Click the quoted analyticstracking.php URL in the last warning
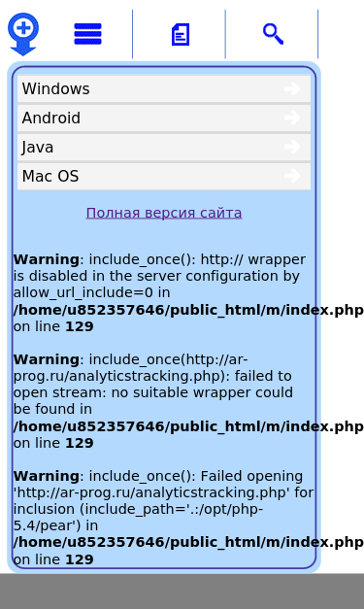The image size is (364, 609). point(151,492)
